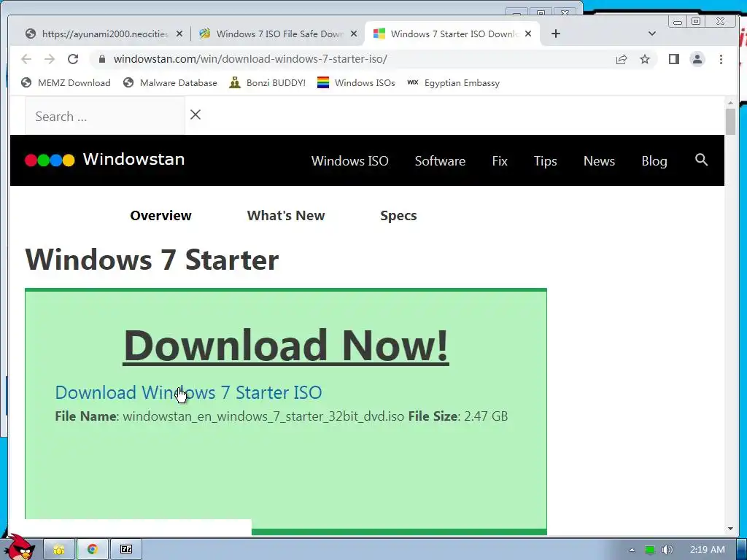This screenshot has width=747, height=560.
Task: Open Chrome's three-dot menu
Action: [721, 59]
